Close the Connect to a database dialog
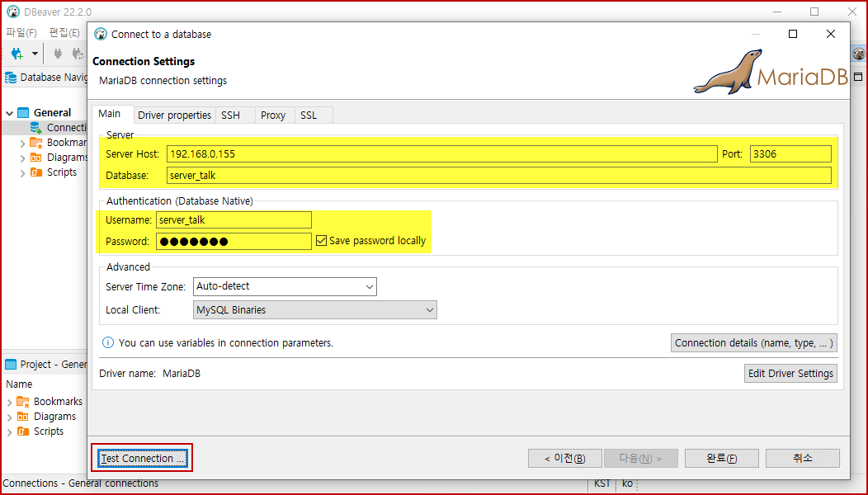Image resolution: width=868 pixels, height=495 pixels. (x=830, y=35)
